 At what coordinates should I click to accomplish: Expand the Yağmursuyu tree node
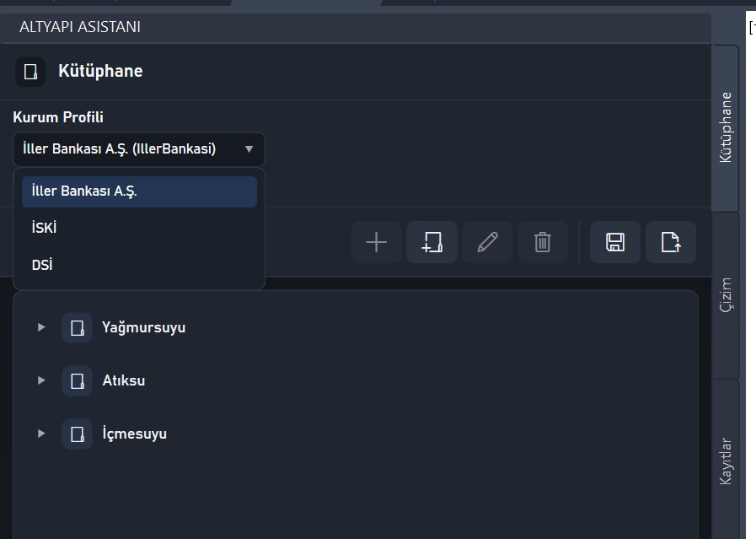(41, 327)
